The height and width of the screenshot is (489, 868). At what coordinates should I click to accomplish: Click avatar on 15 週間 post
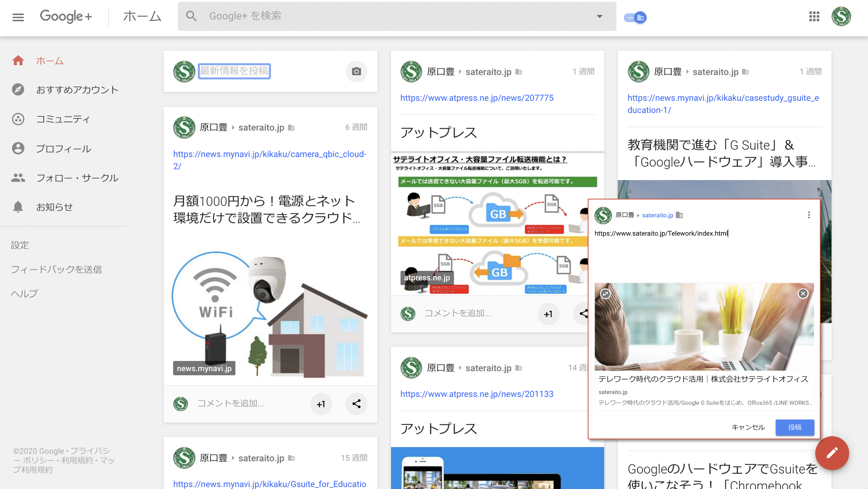tap(184, 458)
